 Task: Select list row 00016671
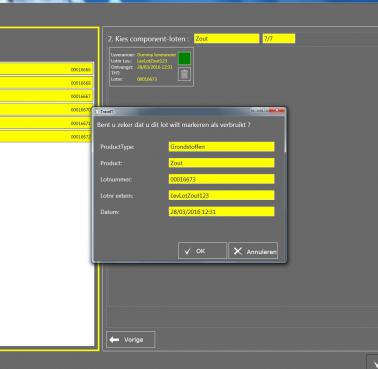[x=46, y=123]
